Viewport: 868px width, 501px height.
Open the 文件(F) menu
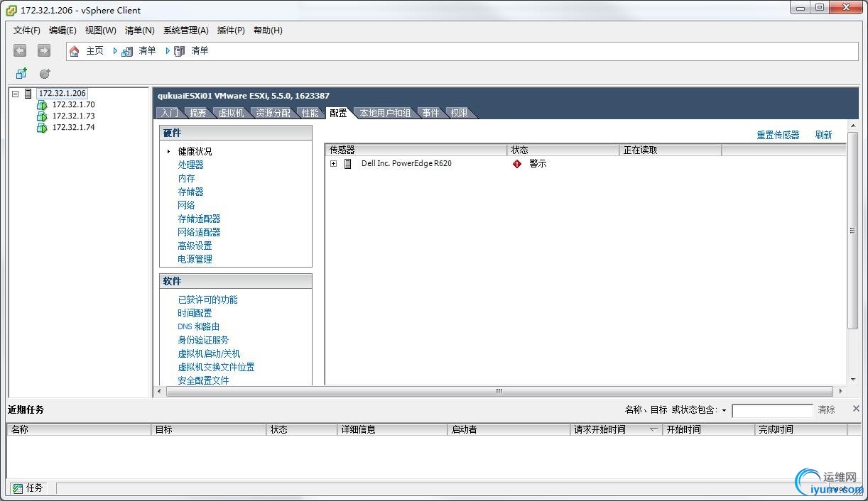[x=27, y=31]
